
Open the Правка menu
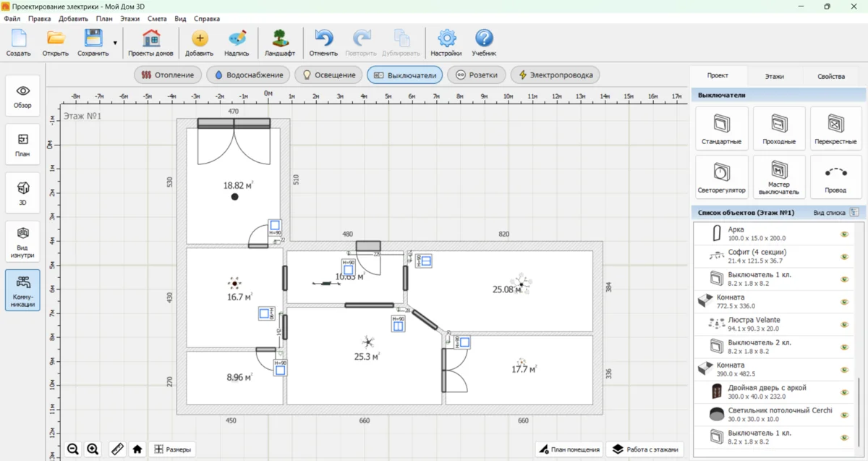tap(39, 18)
